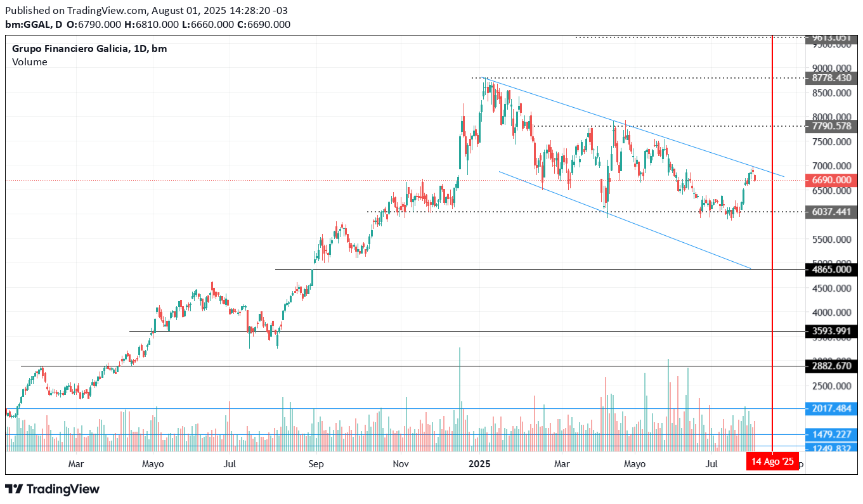Click the blue 2017.484 price label
This screenshot has width=863, height=504.
831,409
